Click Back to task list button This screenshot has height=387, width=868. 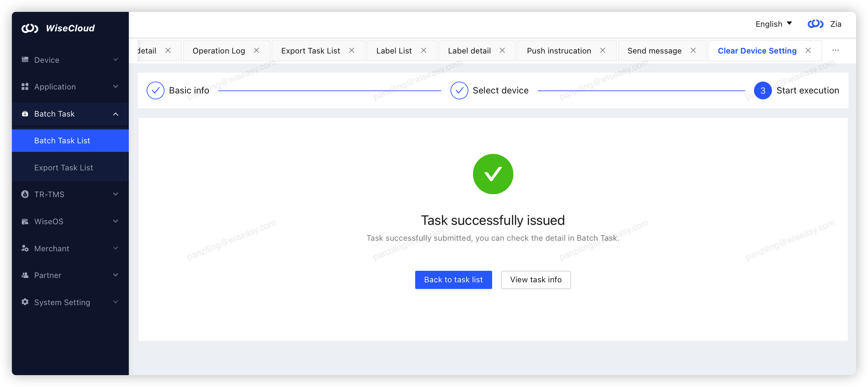coord(453,280)
